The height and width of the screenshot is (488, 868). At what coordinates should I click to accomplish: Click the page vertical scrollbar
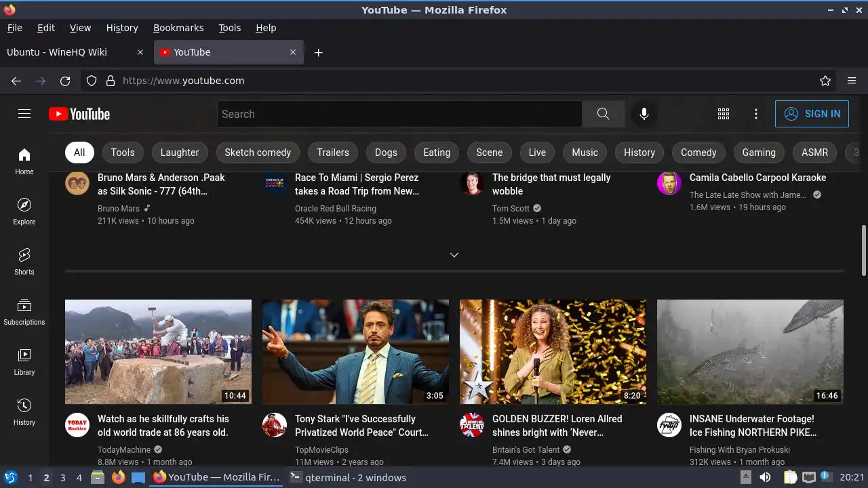[x=864, y=251]
